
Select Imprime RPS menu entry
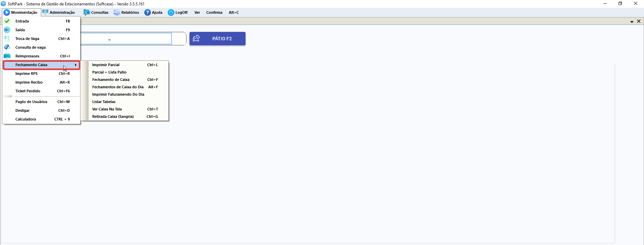tap(42, 73)
